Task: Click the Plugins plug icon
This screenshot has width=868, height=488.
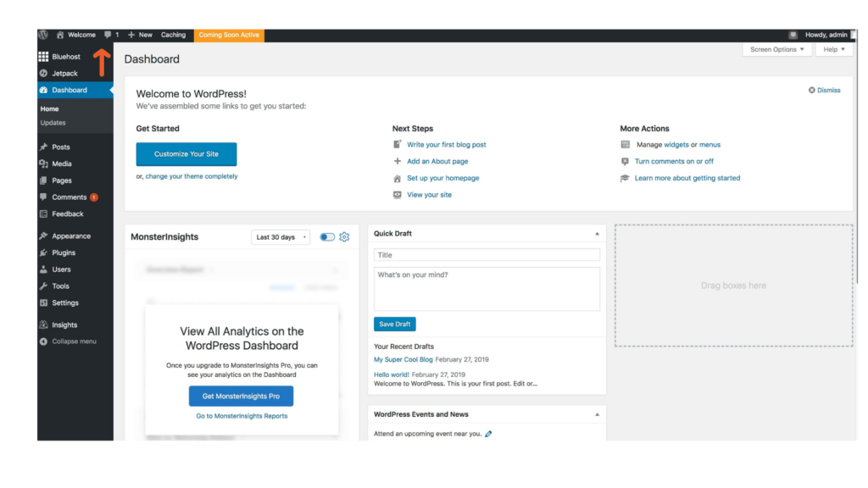Action: [43, 252]
